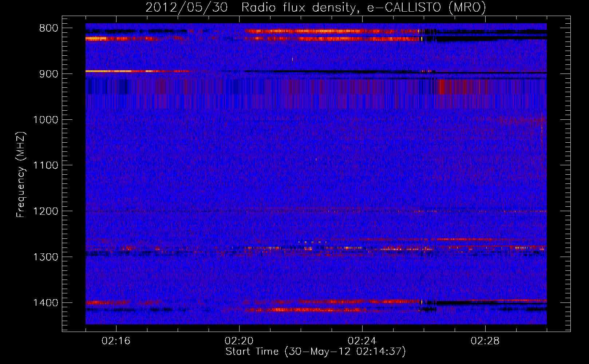Click the 02:16 time tick label
Viewport: 589px width, 364px height.
pyautogui.click(x=116, y=341)
